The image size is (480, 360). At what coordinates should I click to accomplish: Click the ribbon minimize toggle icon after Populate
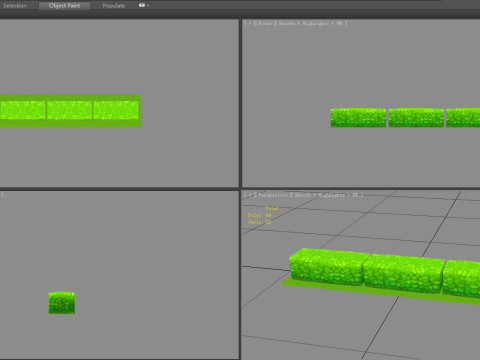coord(142,5)
